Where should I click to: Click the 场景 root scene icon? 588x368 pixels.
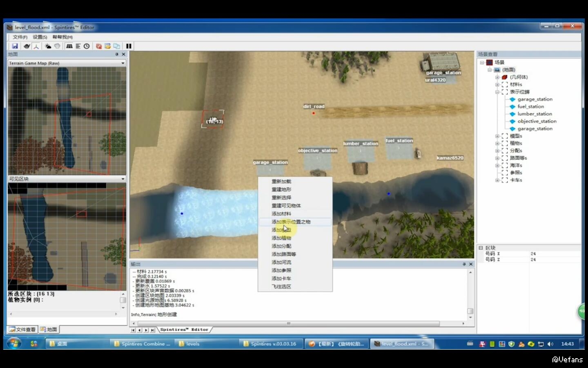pyautogui.click(x=489, y=63)
